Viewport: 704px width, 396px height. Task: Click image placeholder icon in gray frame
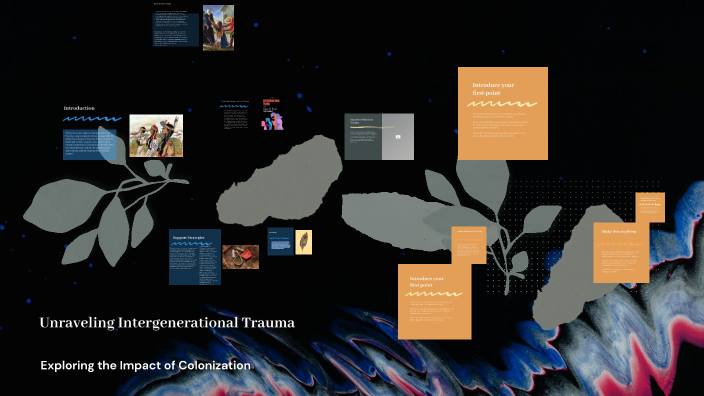pos(398,136)
